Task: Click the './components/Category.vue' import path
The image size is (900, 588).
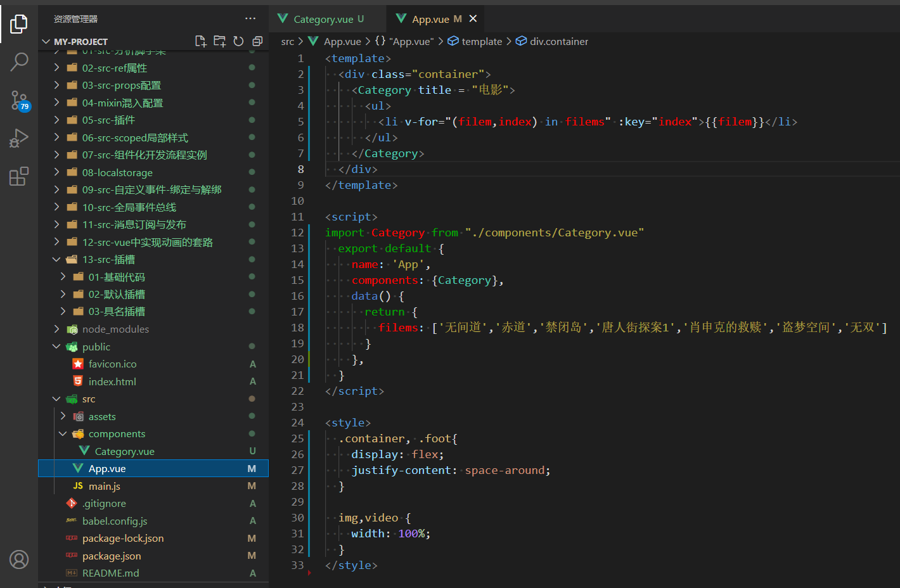Action: click(555, 233)
